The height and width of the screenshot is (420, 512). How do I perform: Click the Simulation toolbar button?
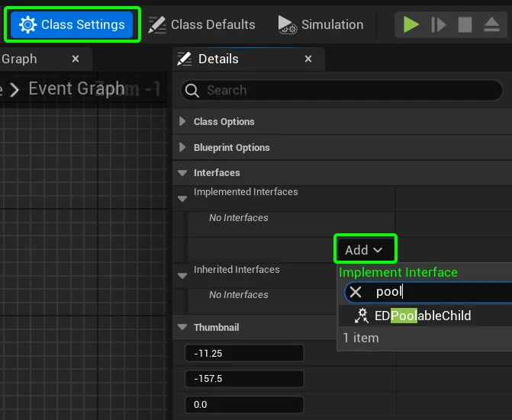pyautogui.click(x=320, y=24)
